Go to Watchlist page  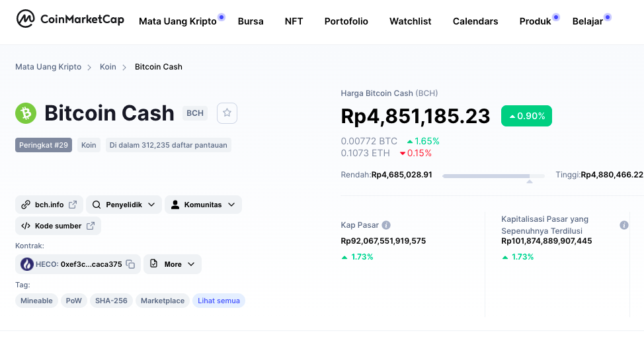[x=411, y=21]
